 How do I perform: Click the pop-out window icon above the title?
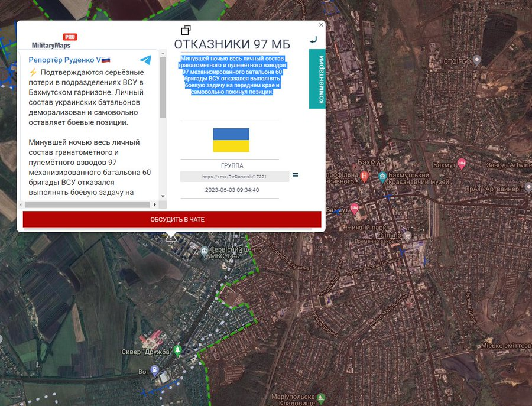tap(186, 30)
